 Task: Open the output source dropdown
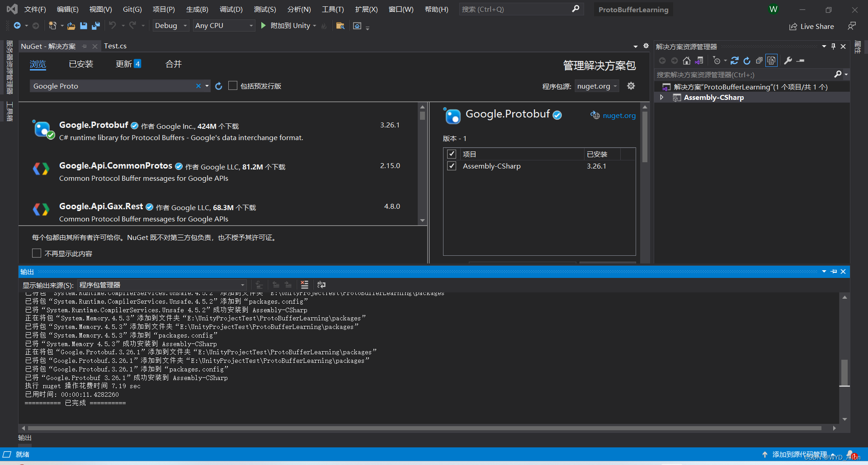[x=162, y=285]
